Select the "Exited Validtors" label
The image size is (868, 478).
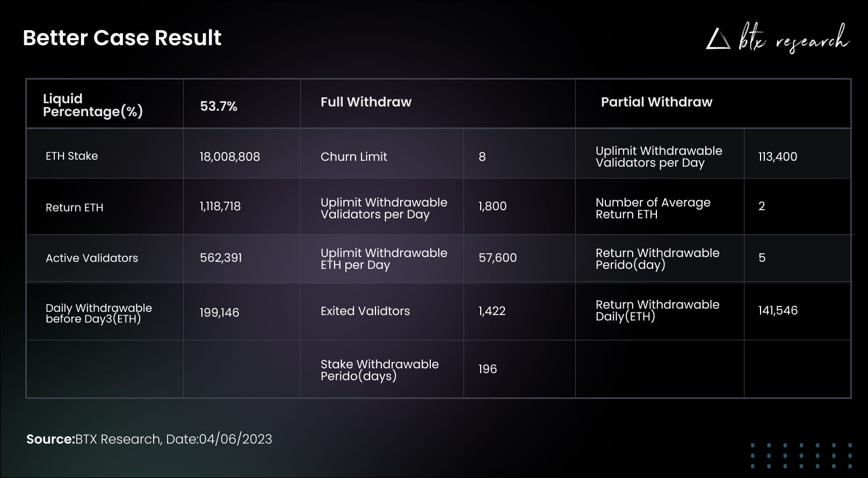[365, 311]
